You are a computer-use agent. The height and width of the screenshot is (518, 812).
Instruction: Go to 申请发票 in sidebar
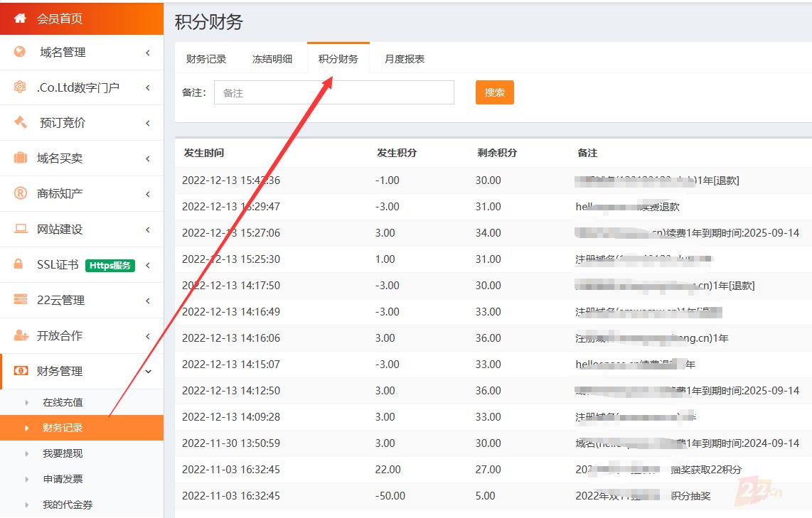point(63,479)
